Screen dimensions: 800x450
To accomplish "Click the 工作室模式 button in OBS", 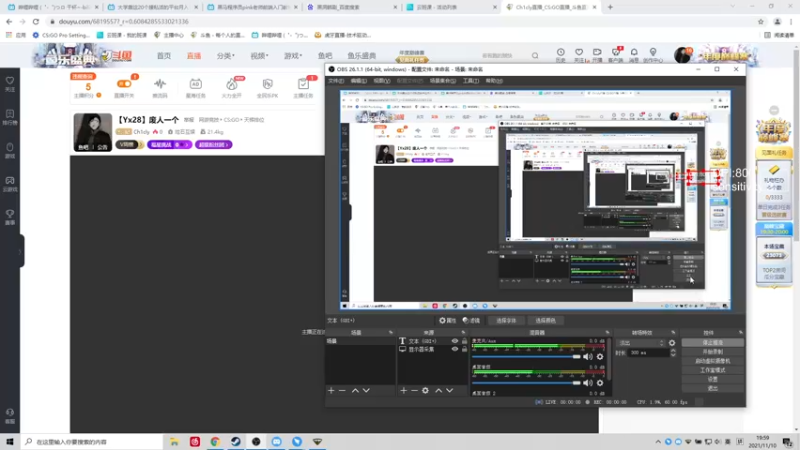I will tap(712, 370).
